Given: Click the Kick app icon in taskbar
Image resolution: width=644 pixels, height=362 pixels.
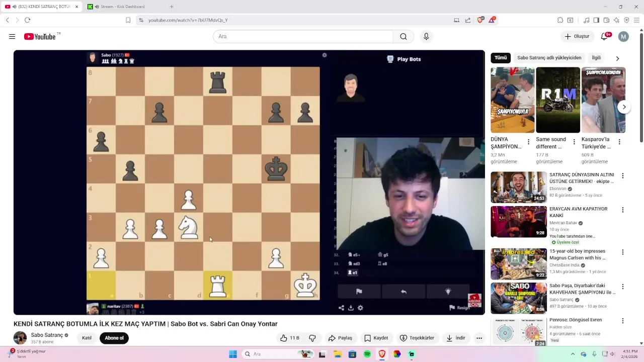Looking at the screenshot, I should 412,354.
